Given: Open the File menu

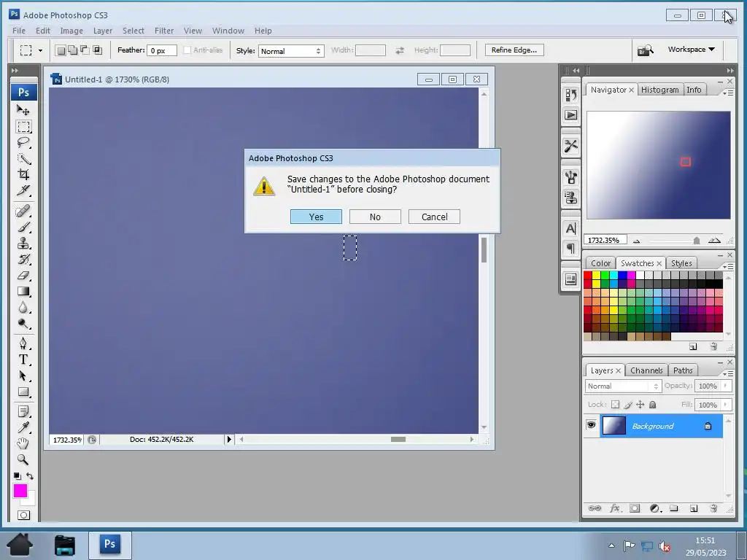Looking at the screenshot, I should click(x=19, y=31).
